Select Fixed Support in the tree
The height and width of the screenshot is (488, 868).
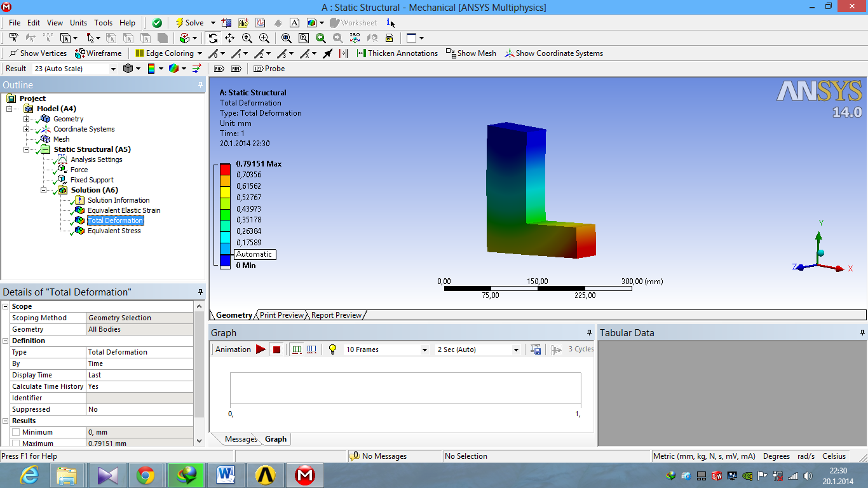pyautogui.click(x=92, y=180)
